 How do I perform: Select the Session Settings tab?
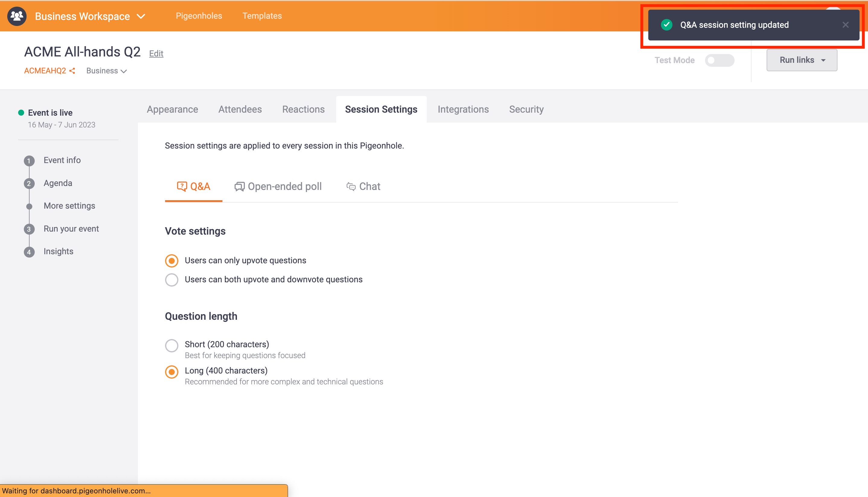[381, 109]
